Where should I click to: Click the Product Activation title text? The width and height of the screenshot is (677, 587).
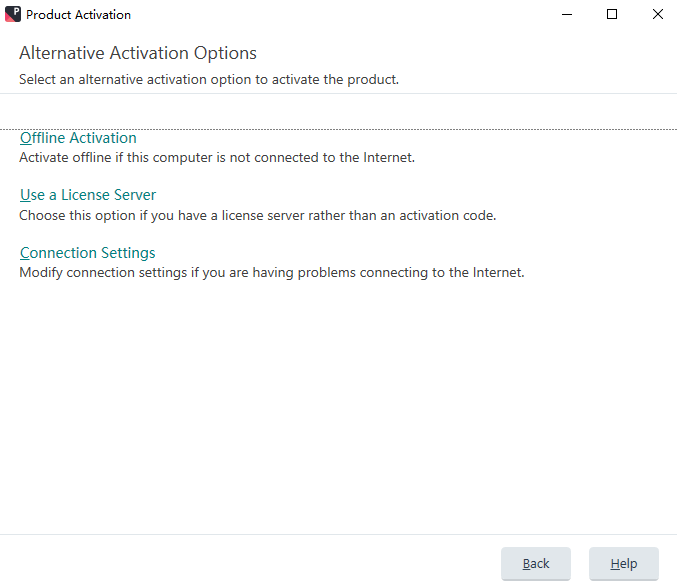78,15
